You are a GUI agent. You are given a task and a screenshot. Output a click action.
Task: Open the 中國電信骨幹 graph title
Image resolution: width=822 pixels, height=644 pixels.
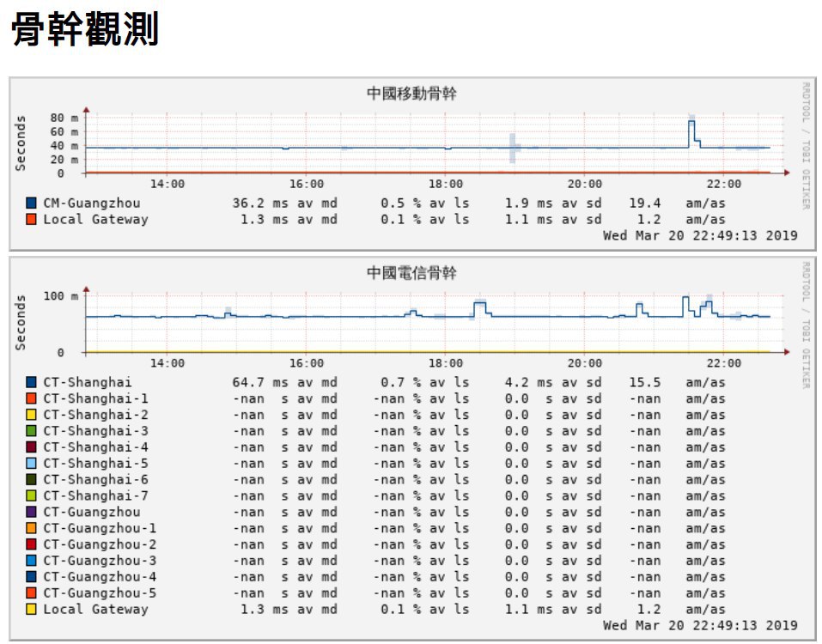(x=411, y=273)
